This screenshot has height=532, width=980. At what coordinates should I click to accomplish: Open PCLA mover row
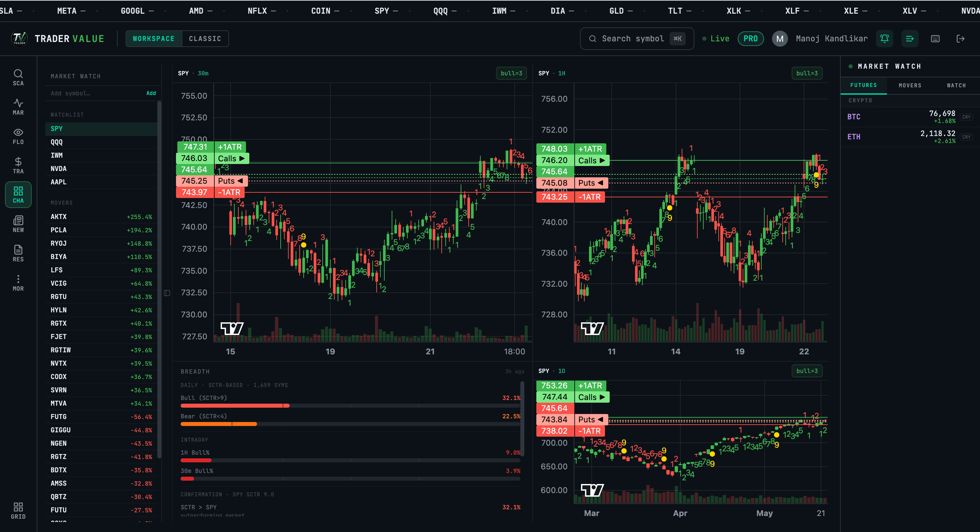point(101,230)
